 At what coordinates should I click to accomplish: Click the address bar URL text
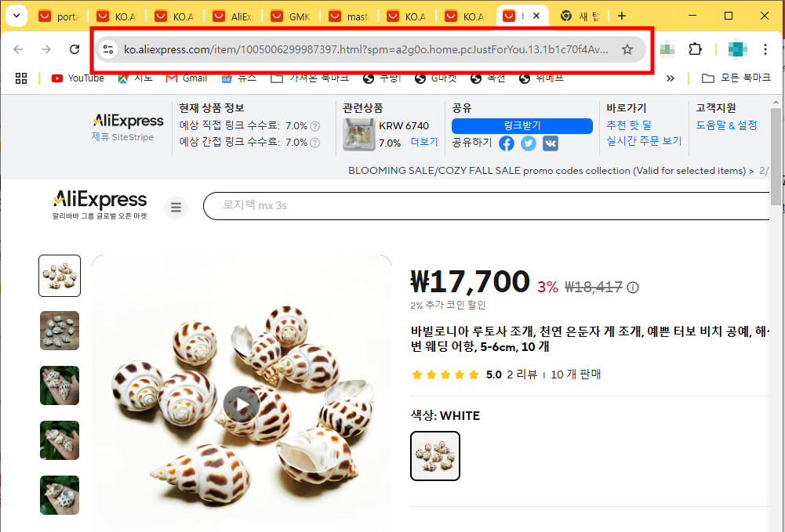(x=366, y=49)
